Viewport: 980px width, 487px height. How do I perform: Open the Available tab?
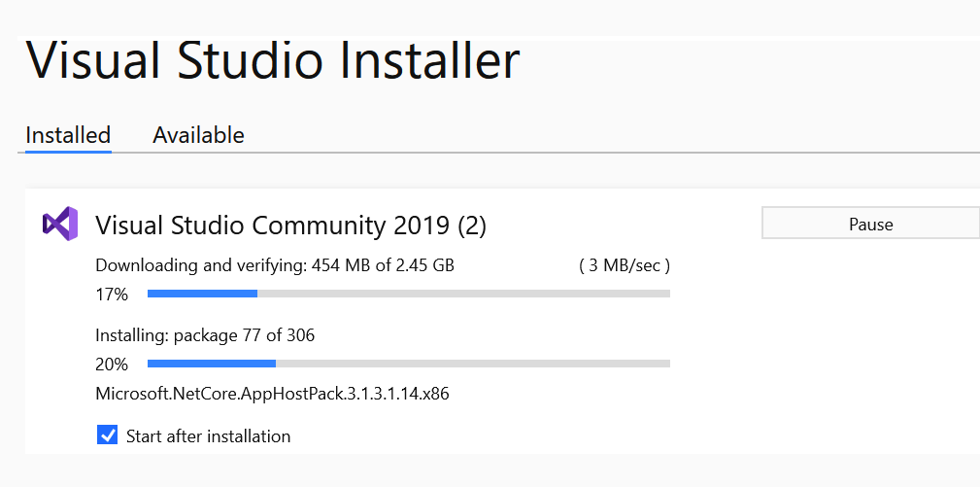point(198,135)
